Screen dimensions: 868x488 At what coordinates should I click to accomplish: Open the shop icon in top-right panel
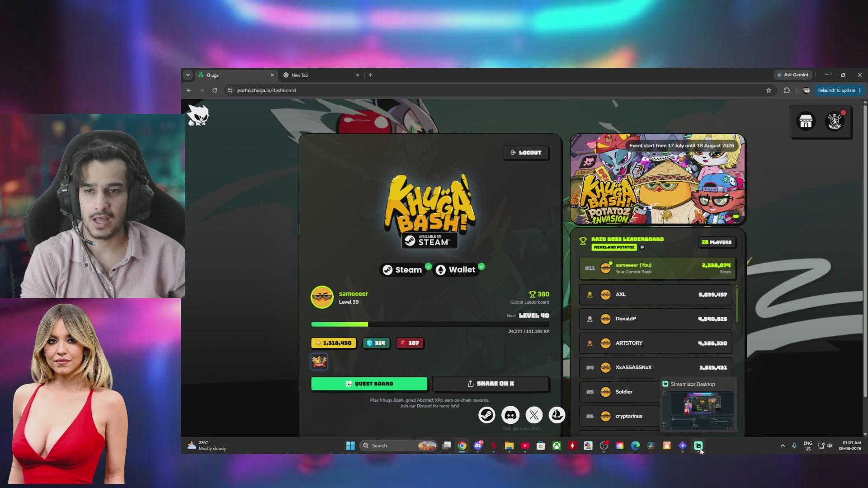806,121
